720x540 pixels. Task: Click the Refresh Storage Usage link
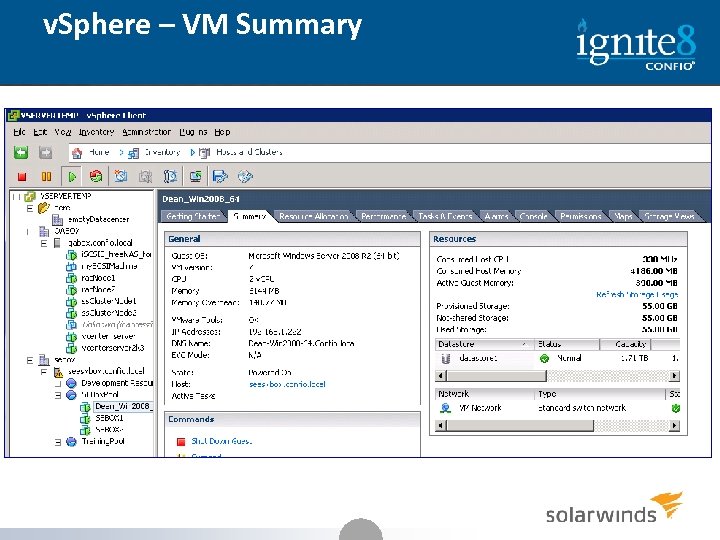click(636, 295)
